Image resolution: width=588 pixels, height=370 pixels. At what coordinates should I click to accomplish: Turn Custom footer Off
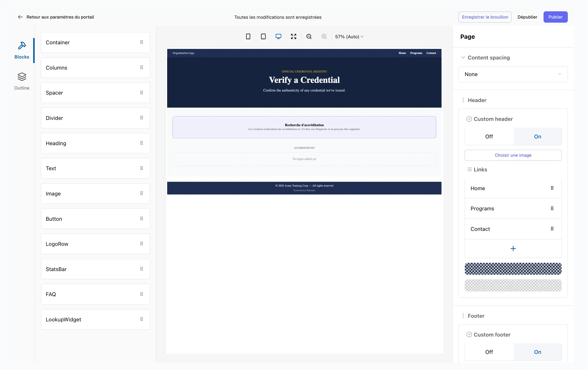click(x=489, y=352)
